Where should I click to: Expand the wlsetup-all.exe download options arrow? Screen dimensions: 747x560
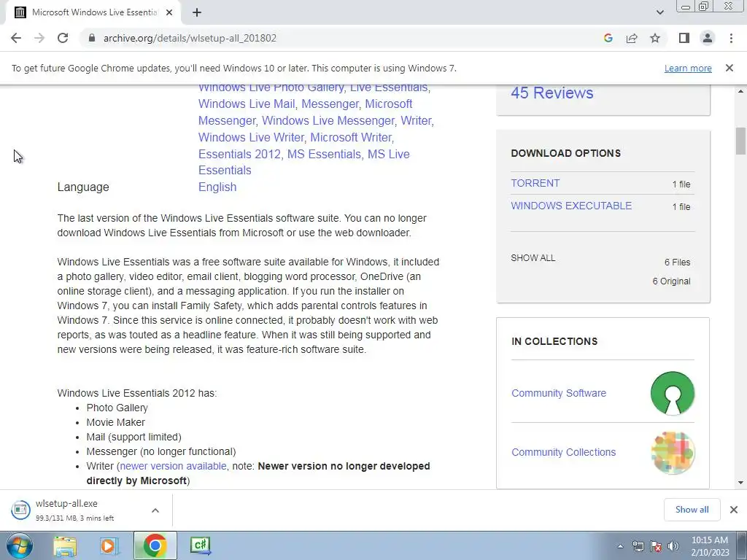point(155,510)
